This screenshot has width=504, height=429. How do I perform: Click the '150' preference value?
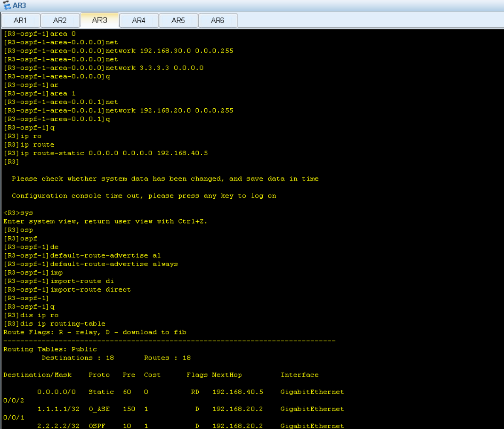click(x=129, y=409)
